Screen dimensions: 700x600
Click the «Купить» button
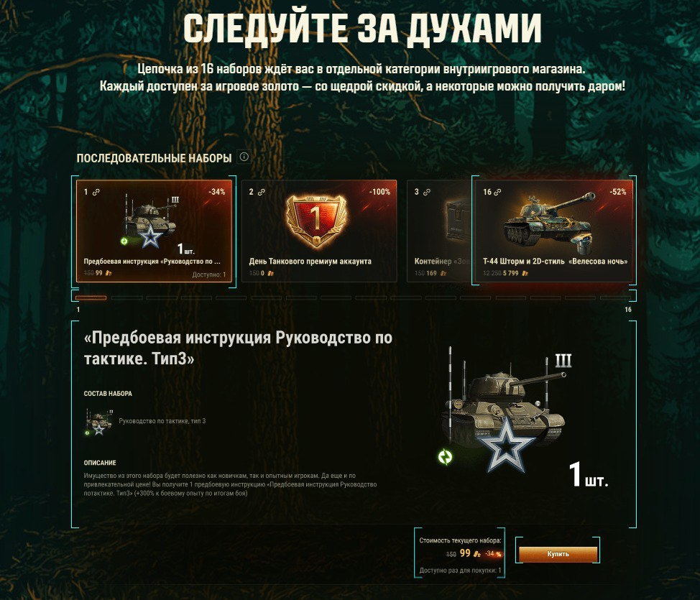pos(558,554)
